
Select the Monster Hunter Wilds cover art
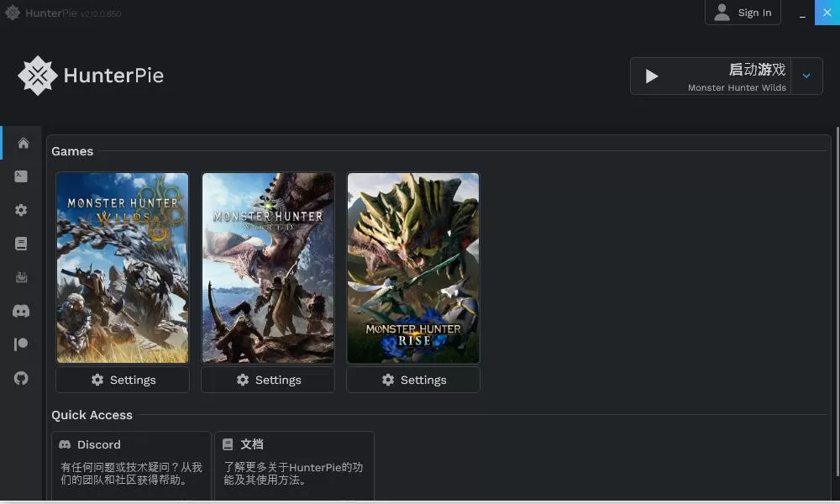[x=123, y=268]
